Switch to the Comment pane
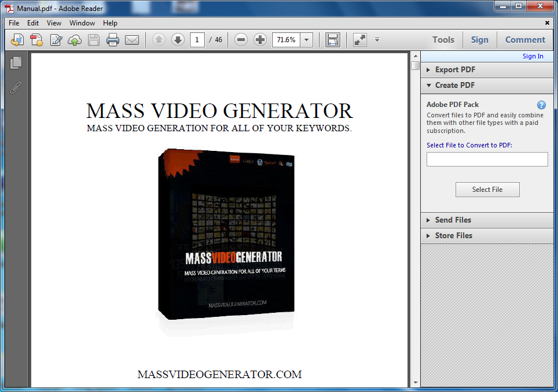Screen dimensions: 558x392 (525, 40)
